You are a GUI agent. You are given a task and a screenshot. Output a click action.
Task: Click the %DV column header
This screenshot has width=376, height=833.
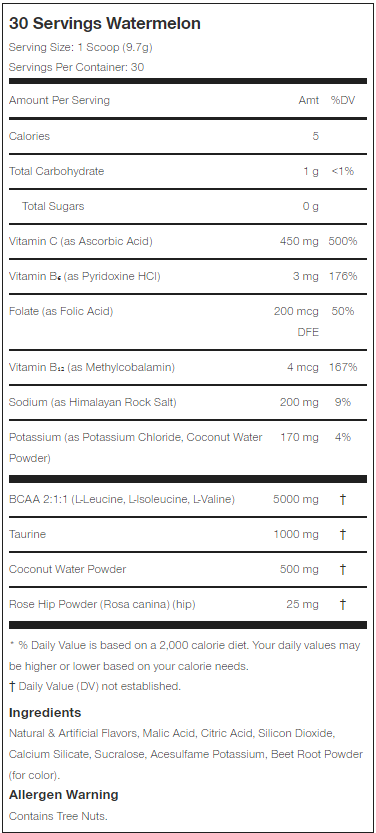343,100
